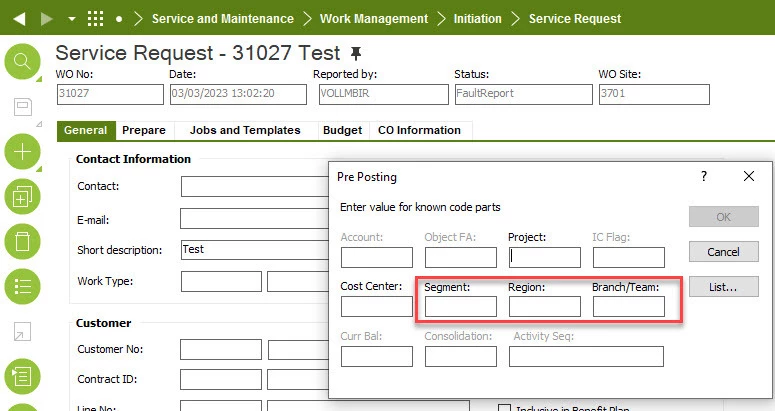
Task: Click the Cost Center field
Action: point(377,306)
